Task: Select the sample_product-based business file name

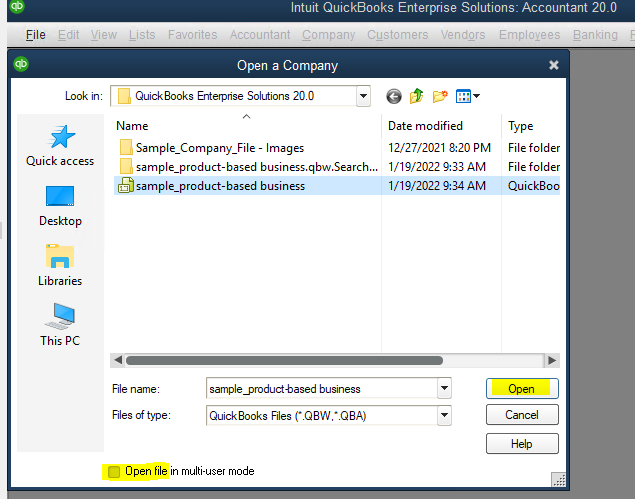Action: [x=220, y=186]
